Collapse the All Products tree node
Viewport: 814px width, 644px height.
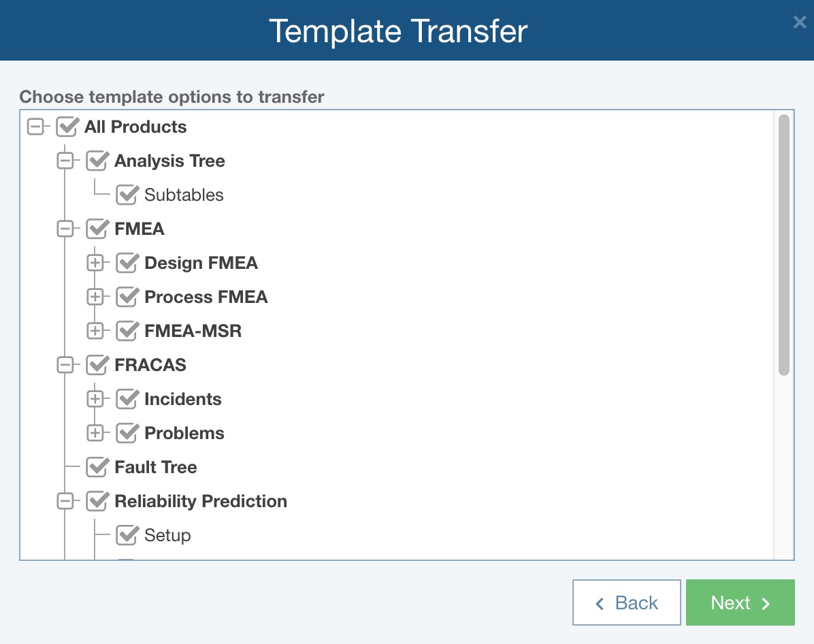35,127
